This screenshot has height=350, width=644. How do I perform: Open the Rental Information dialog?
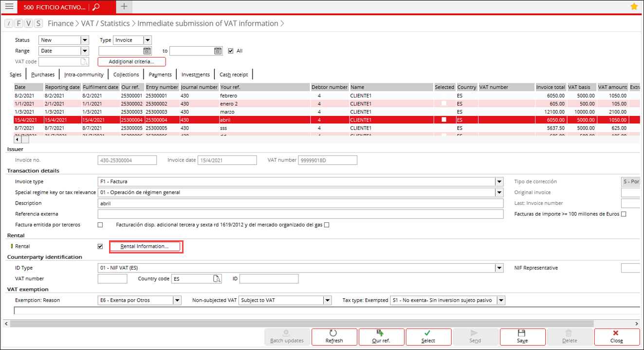coord(145,246)
